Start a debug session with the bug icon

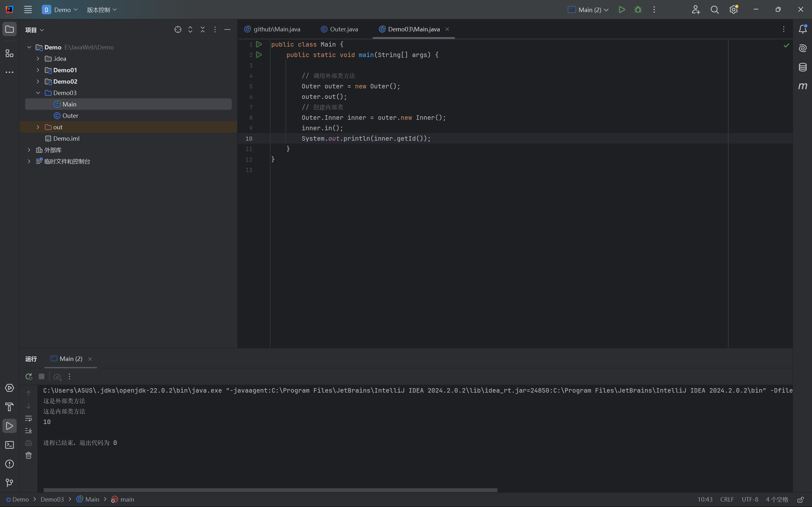[x=638, y=10]
